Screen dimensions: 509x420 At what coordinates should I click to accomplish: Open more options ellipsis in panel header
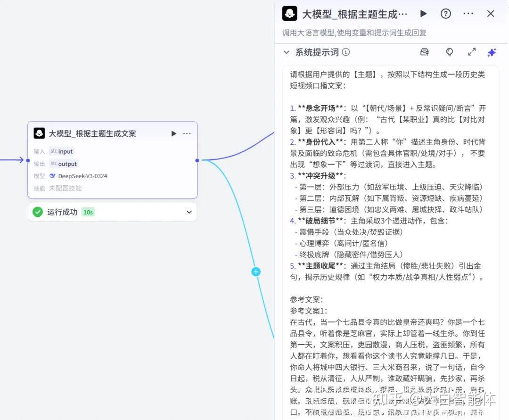click(468, 14)
